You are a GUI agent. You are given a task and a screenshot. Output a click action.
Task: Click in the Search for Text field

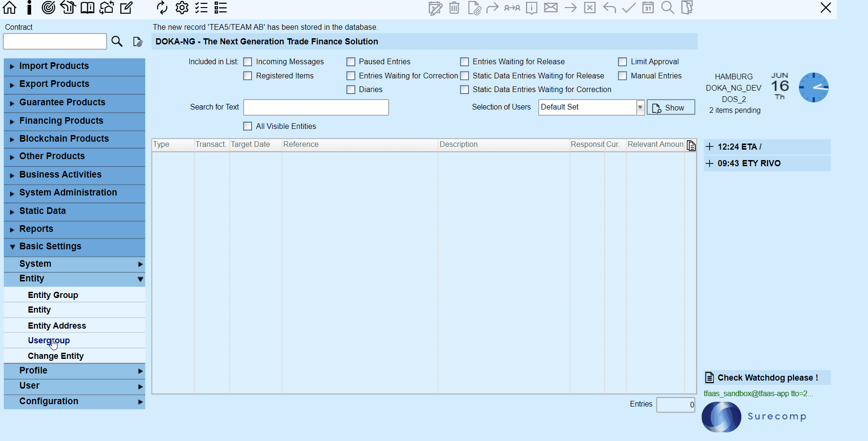coord(316,107)
